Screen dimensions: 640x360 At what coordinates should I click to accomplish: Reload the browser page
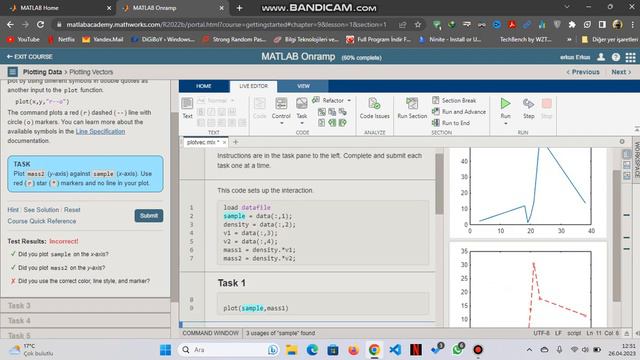(40, 24)
